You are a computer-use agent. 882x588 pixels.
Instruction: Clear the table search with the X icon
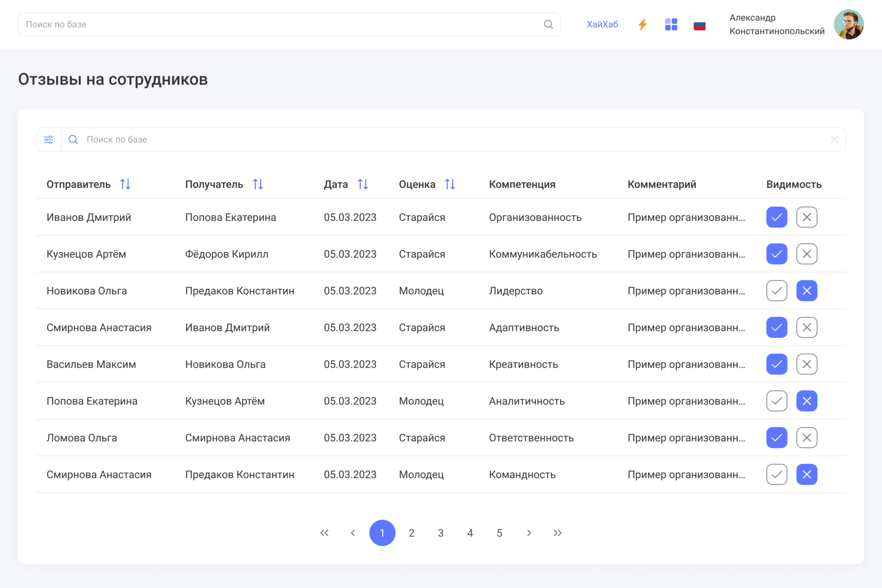(x=834, y=140)
